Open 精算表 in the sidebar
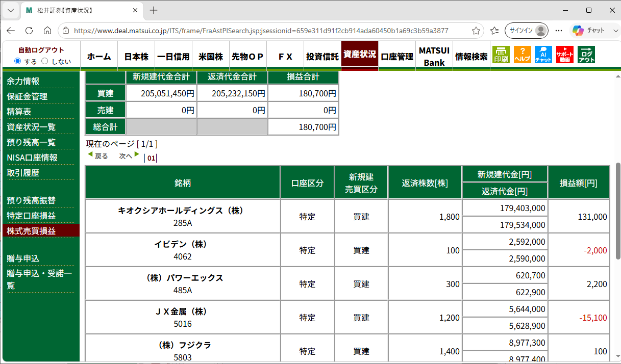 (x=19, y=112)
